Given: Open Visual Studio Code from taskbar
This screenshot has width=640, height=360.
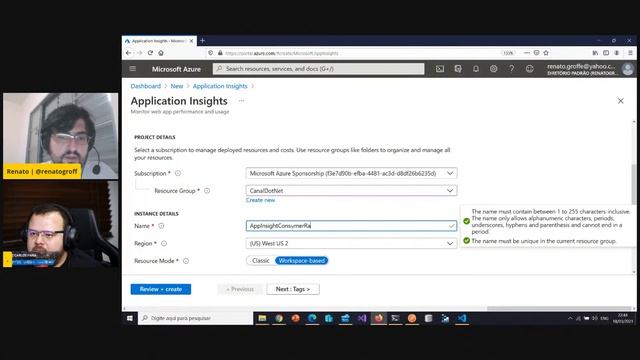Looking at the screenshot, I should pos(462,318).
